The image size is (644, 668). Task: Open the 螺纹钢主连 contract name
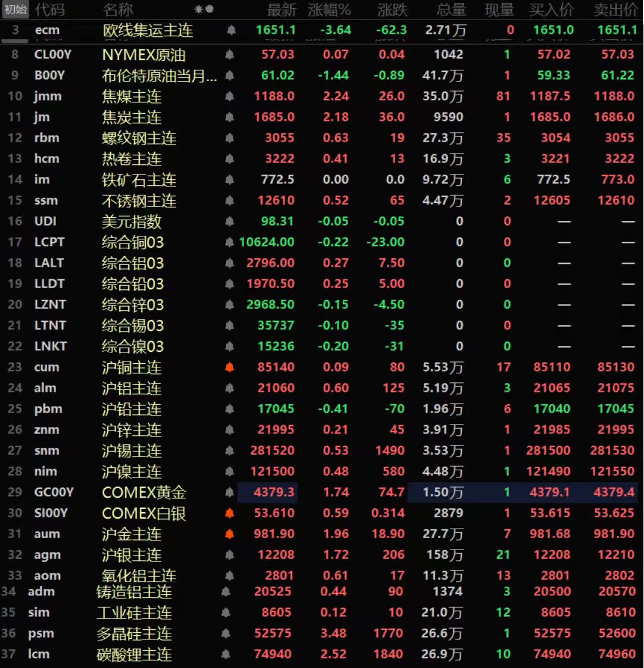coord(139,138)
